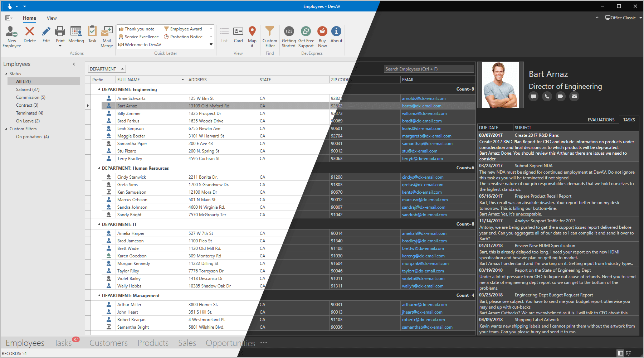644x358 pixels.
Task: Open Office Classic theme dropdown
Action: tap(624, 18)
